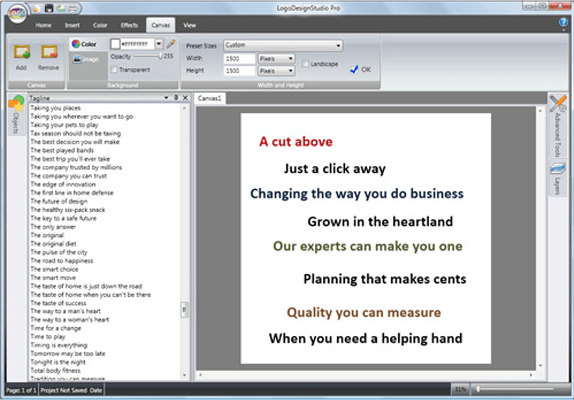The height and width of the screenshot is (400, 574).
Task: Select 'Planning that makes cents' canvas text
Action: (385, 279)
